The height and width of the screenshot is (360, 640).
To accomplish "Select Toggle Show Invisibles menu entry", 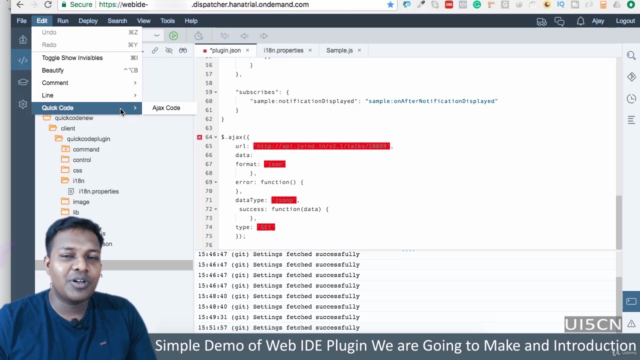I will tap(87, 58).
